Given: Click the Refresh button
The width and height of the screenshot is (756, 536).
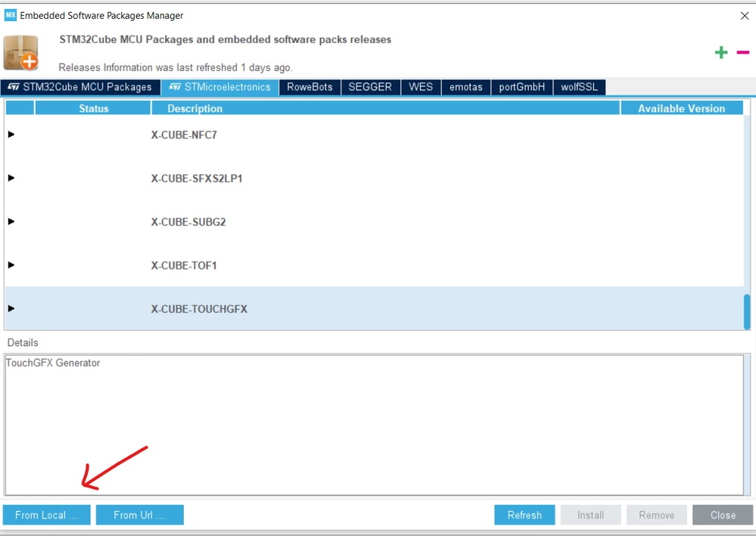Looking at the screenshot, I should 524,515.
